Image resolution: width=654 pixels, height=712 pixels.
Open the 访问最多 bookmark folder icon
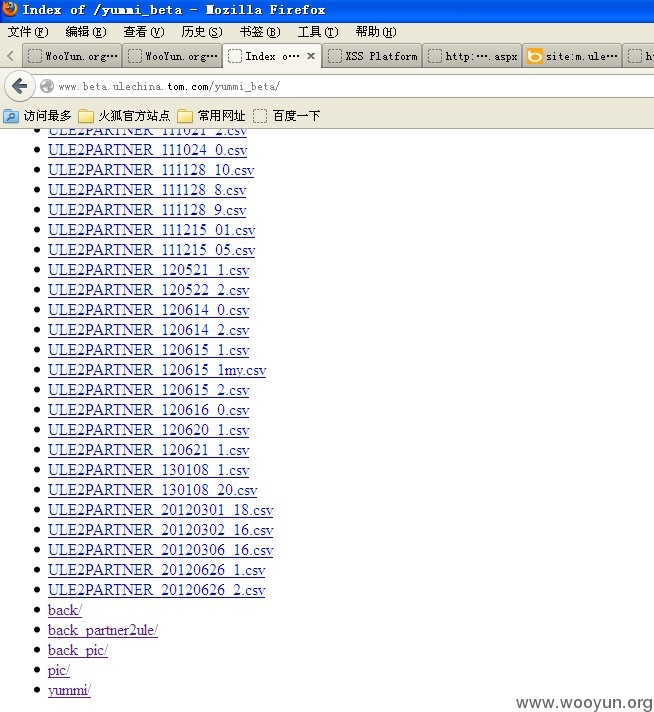click(10, 116)
